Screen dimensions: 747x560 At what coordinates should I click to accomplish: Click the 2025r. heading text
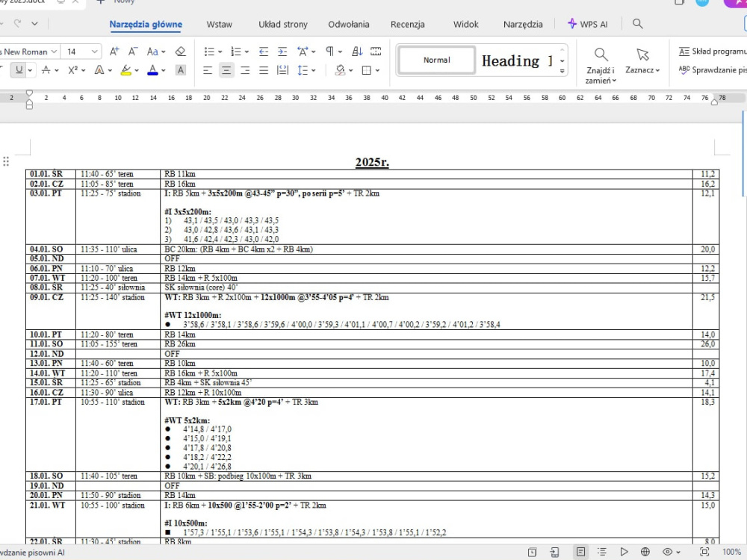tap(372, 162)
